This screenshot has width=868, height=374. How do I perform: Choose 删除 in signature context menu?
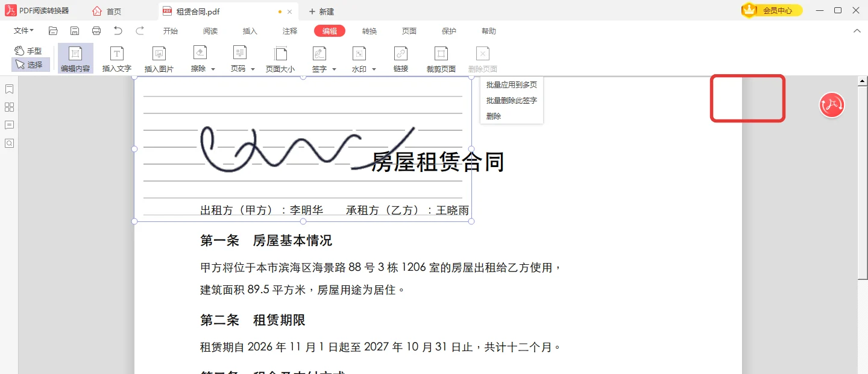tap(511, 116)
